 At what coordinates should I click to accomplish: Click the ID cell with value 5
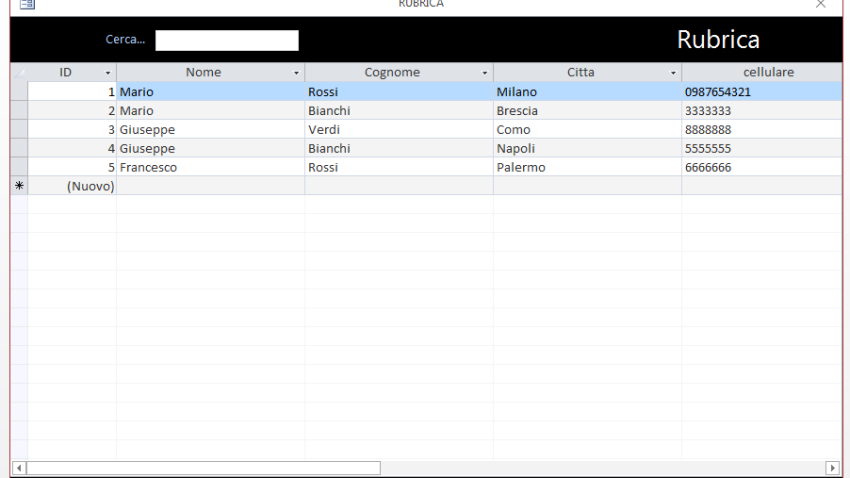click(x=72, y=167)
